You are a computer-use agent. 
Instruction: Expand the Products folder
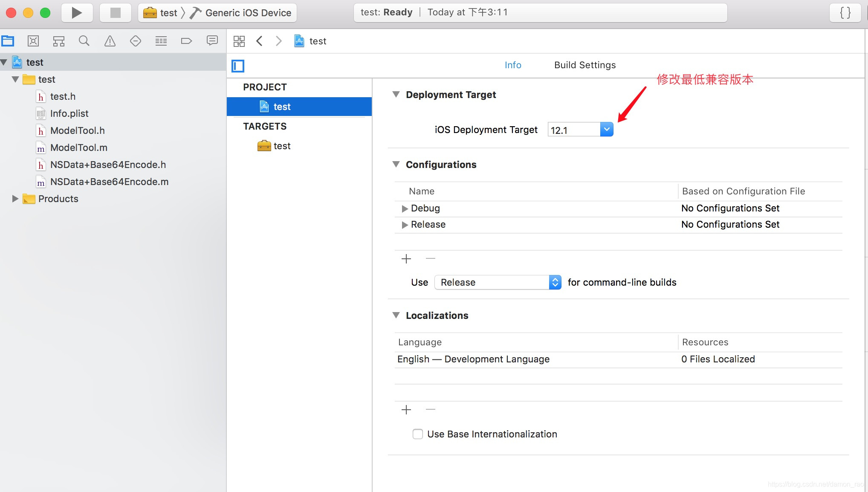pos(15,199)
